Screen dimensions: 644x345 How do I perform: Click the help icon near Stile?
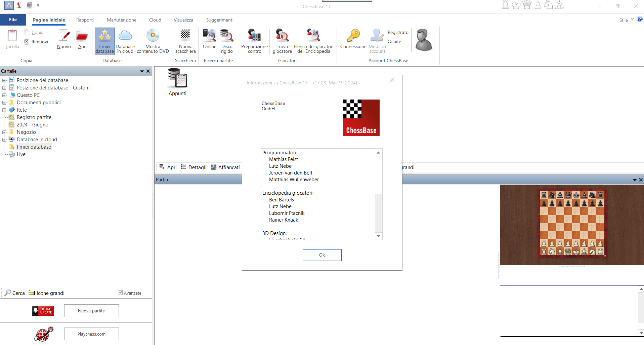tap(640, 20)
